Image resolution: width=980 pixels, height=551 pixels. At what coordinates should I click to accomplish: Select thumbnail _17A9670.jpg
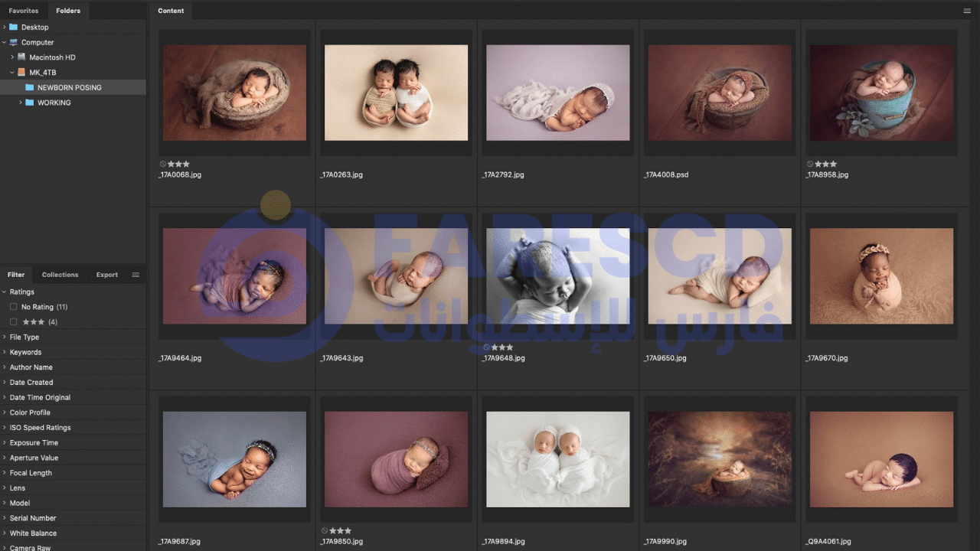881,275
